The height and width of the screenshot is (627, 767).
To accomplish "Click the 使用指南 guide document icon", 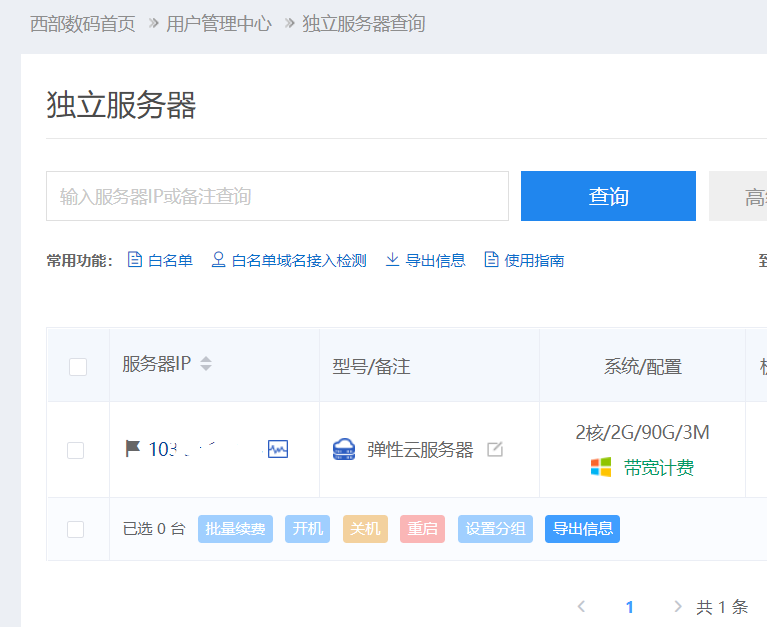I will point(491,260).
